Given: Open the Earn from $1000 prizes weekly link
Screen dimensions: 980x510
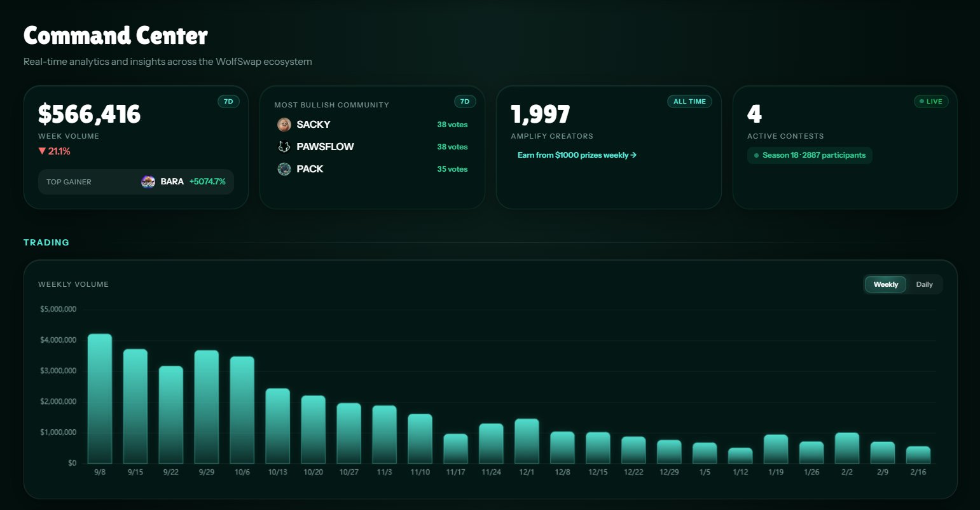Looking at the screenshot, I should click(x=577, y=155).
